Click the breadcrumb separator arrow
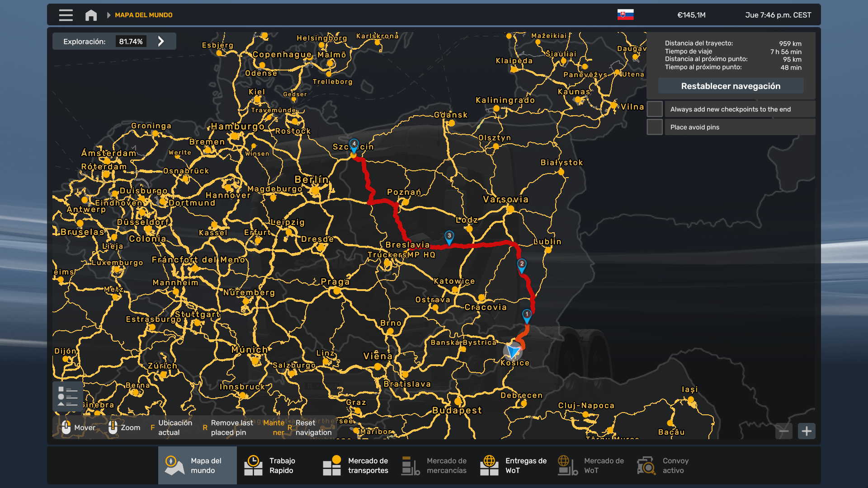This screenshot has width=868, height=488. point(108,15)
